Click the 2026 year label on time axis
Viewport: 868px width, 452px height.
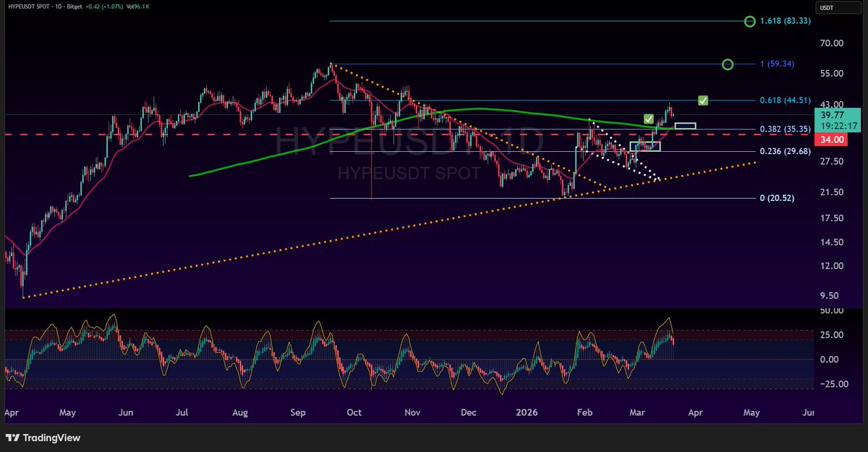(527, 413)
